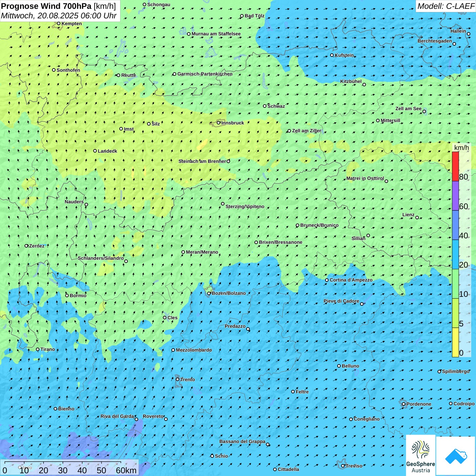The image size is (476, 476).
Task: Click the 'Modell: C-LAEF' label
Action: point(445,6)
